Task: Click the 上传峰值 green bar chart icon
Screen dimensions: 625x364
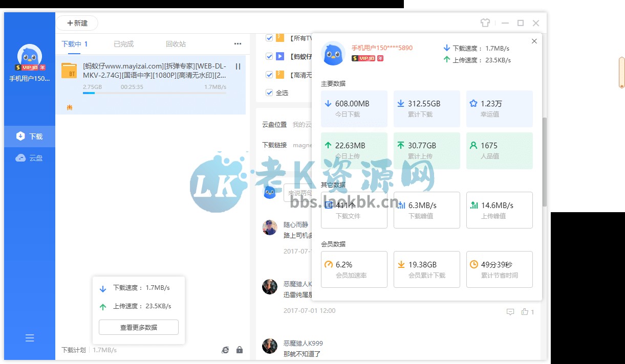Action: [473, 205]
